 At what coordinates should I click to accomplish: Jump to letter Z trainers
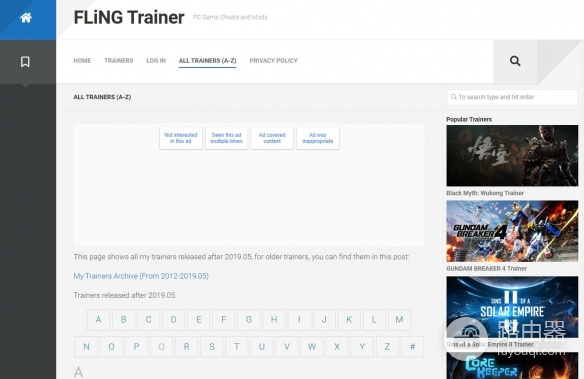click(387, 347)
